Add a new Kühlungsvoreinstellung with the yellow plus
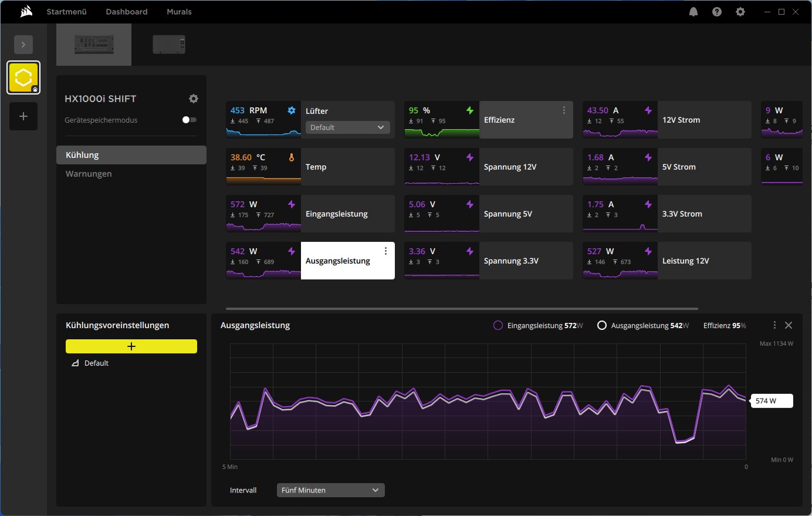 pos(131,346)
